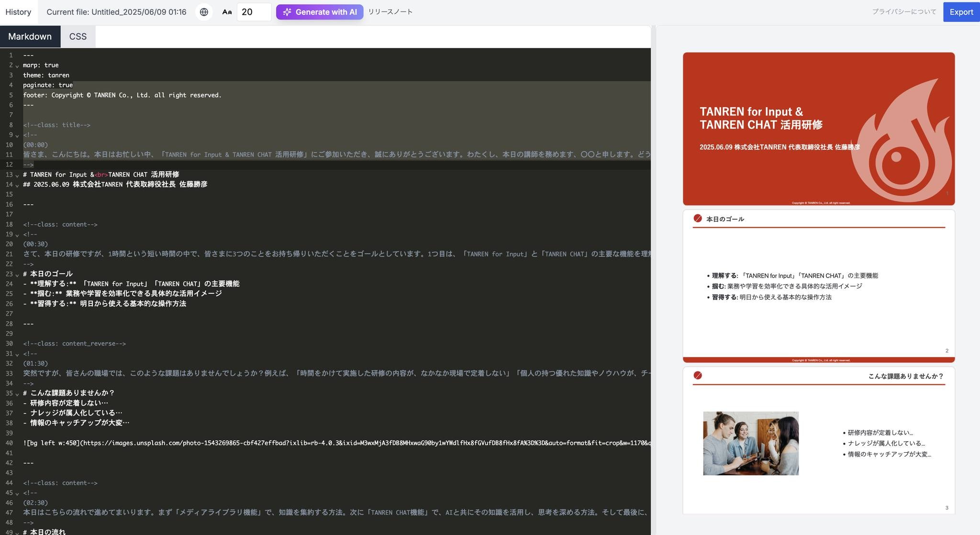Switch to the CSS tab
The height and width of the screenshot is (535, 980).
point(78,36)
